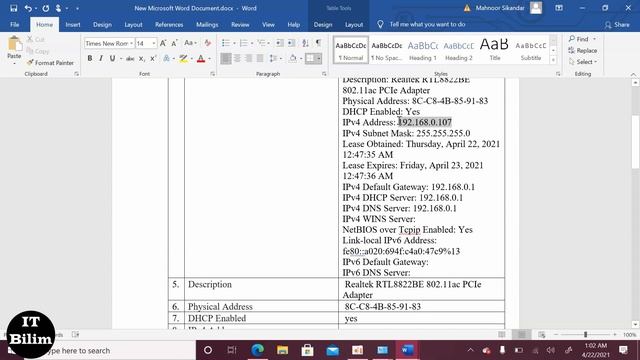The width and height of the screenshot is (640, 360).
Task: Clear all formatting
Action: [x=207, y=43]
